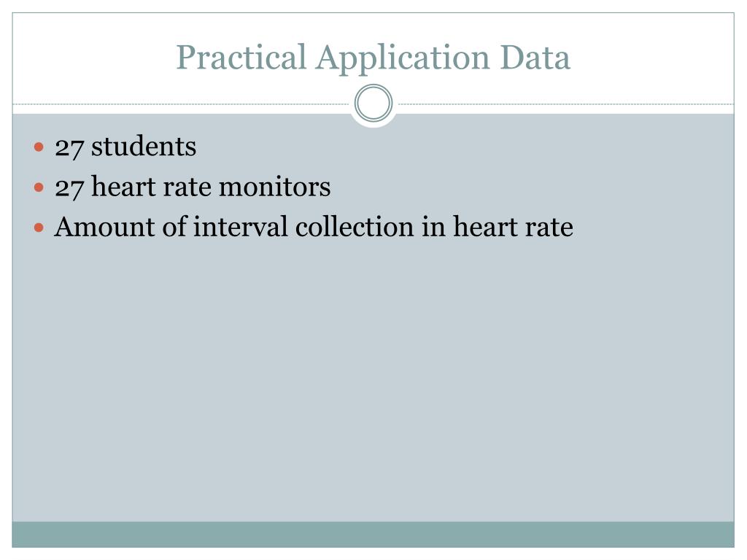The height and width of the screenshot is (560, 747).
Task: Click the "Practical Application Data" slide title
Action: click(x=373, y=58)
